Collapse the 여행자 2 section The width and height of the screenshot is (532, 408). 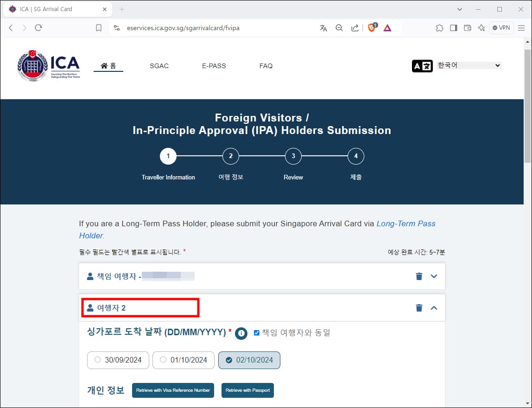[434, 307]
